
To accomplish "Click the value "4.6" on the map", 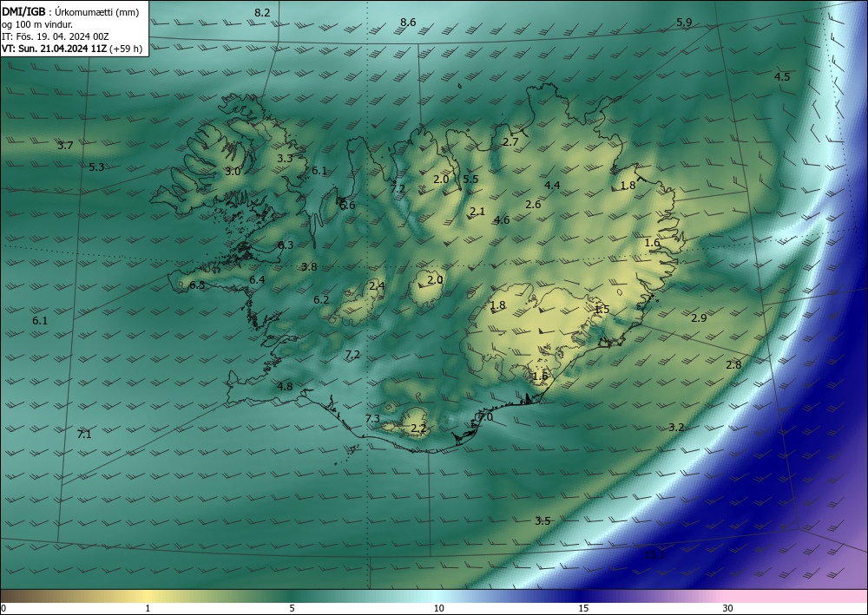I will [x=502, y=220].
